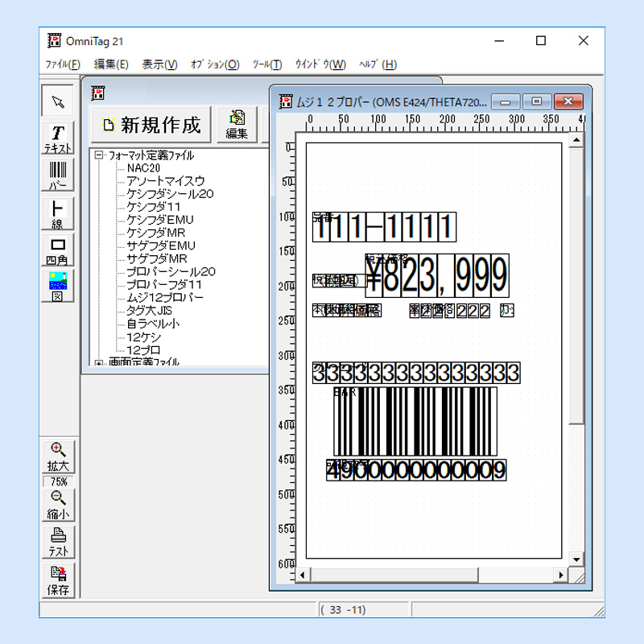Click the label canvas scroll down arrow
The height and width of the screenshot is (644, 644).
(576, 559)
